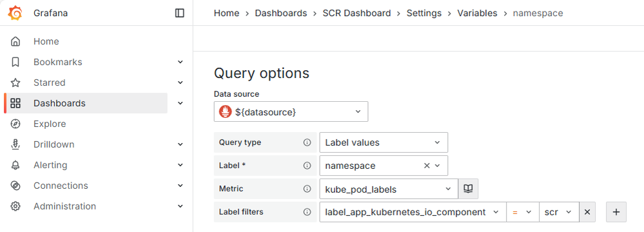644x232 pixels.
Task: Open Connections in the sidebar
Action: click(61, 186)
